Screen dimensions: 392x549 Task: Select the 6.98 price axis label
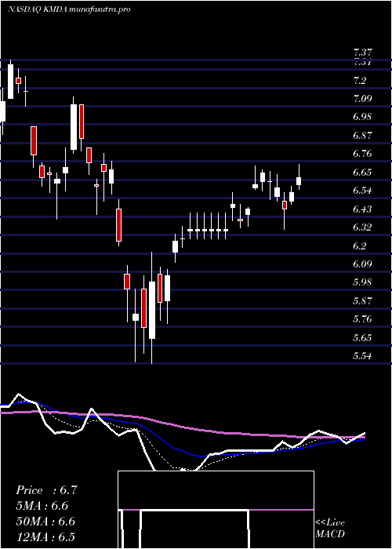[x=362, y=117]
